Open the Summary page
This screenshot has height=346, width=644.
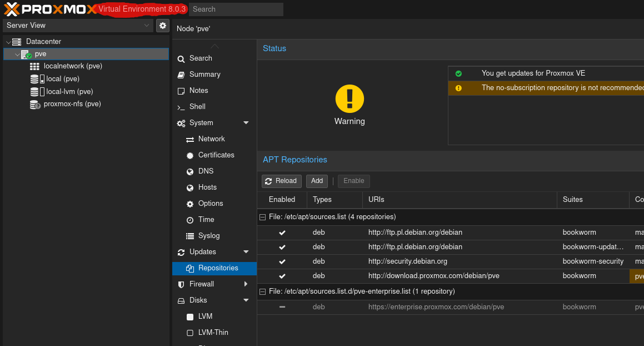(204, 75)
